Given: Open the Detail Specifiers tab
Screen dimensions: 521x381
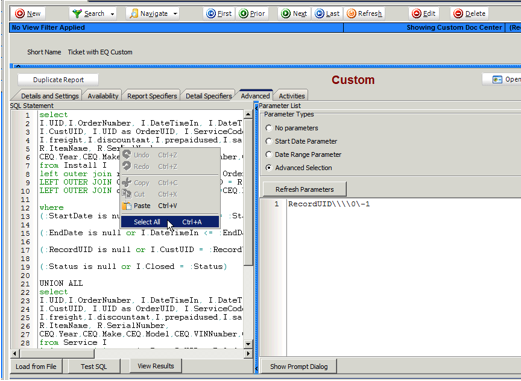Looking at the screenshot, I should [209, 96].
